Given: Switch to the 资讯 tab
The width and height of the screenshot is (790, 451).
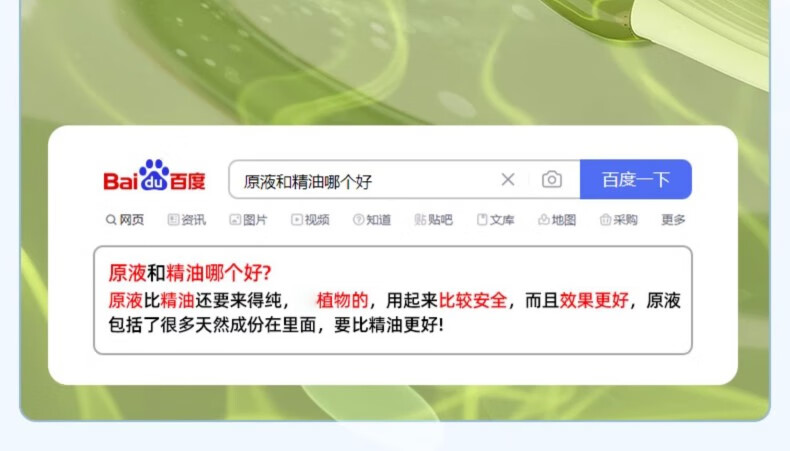Looking at the screenshot, I should pyautogui.click(x=186, y=220).
